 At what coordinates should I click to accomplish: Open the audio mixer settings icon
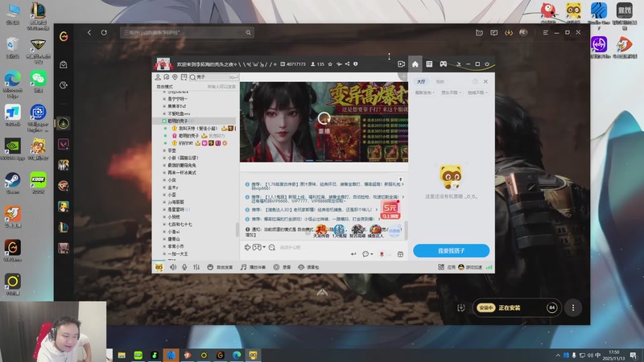click(196, 267)
